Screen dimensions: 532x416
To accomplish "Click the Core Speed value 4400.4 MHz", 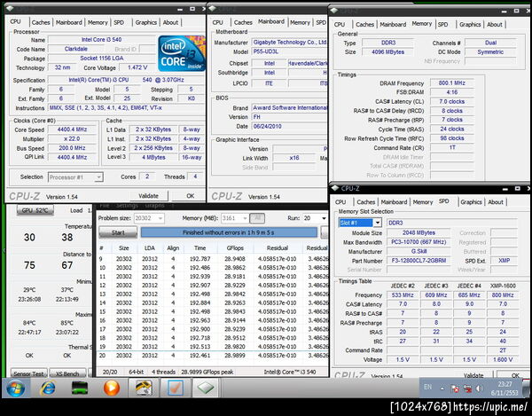I will tap(72, 130).
